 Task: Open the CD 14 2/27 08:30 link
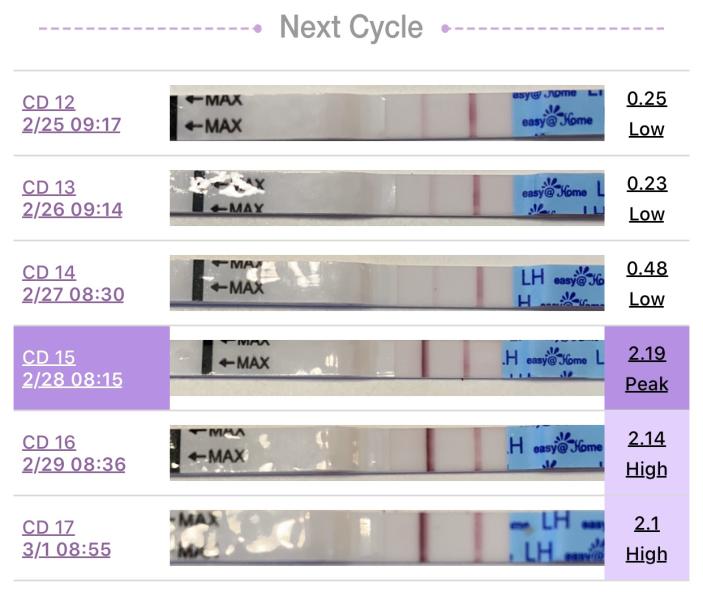click(x=73, y=283)
